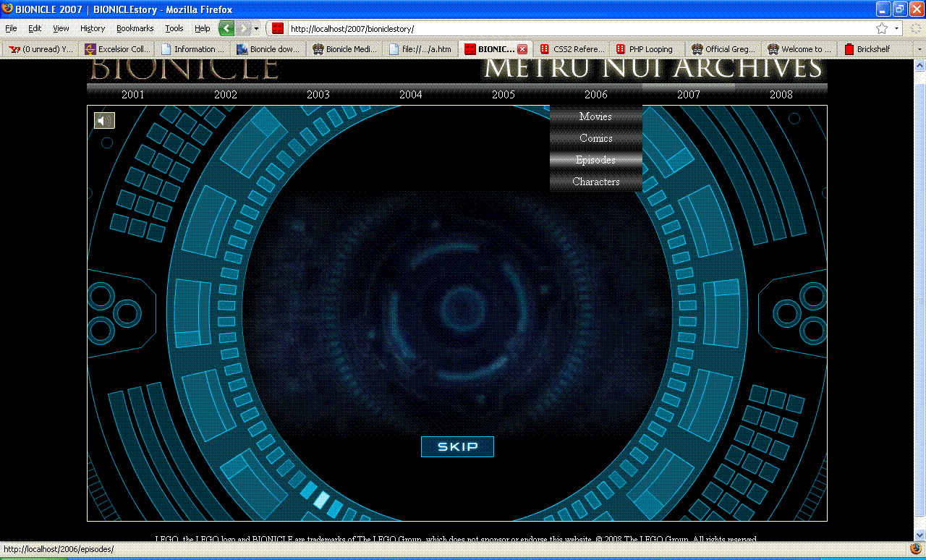Switch to the 'CSS2 Refere...' tab
The height and width of the screenshot is (560, 926).
tap(572, 49)
